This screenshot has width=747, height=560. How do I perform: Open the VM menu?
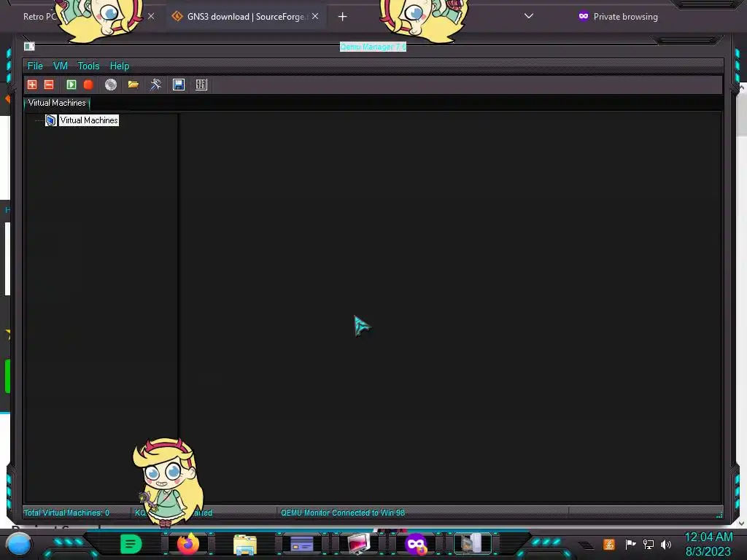[61, 66]
